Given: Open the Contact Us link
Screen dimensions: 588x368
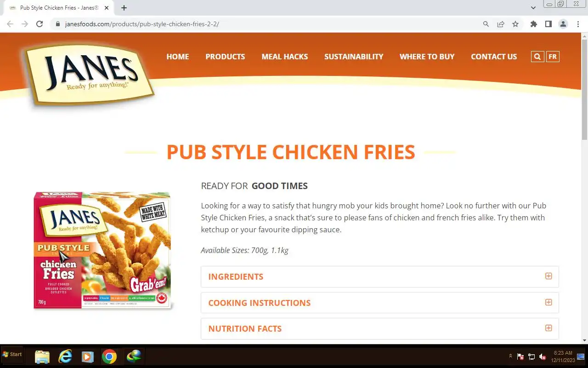Looking at the screenshot, I should tap(494, 57).
